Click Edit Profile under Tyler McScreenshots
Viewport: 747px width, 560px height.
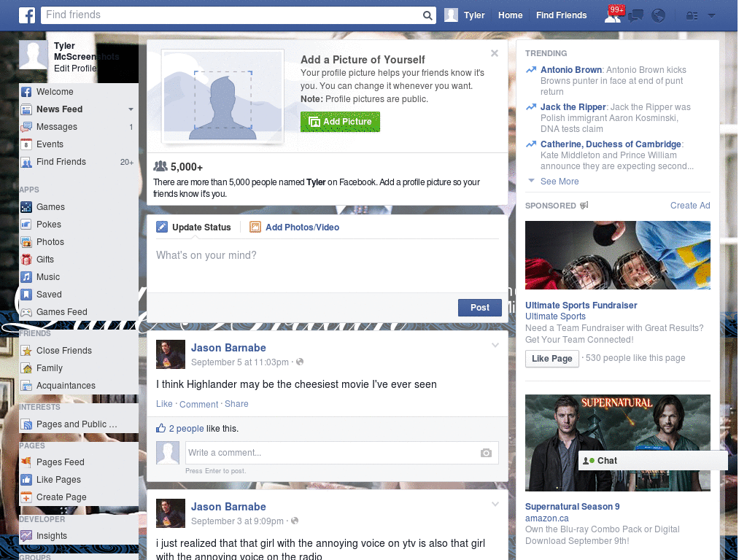coord(75,68)
